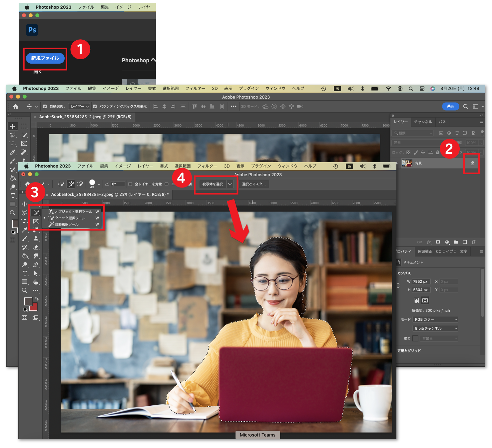Select the Quick Selection tool in front window toolbar
The image size is (492, 448).
(36, 213)
